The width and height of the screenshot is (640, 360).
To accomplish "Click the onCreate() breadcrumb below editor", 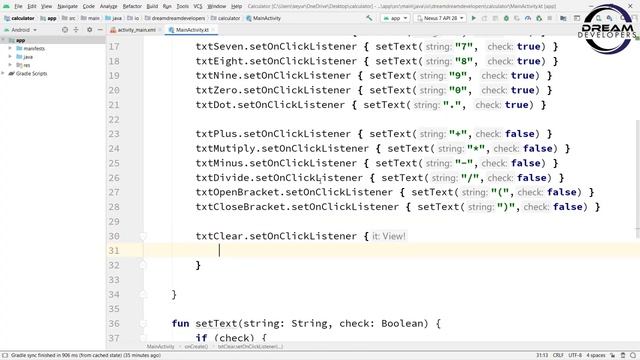I will click(x=196, y=347).
